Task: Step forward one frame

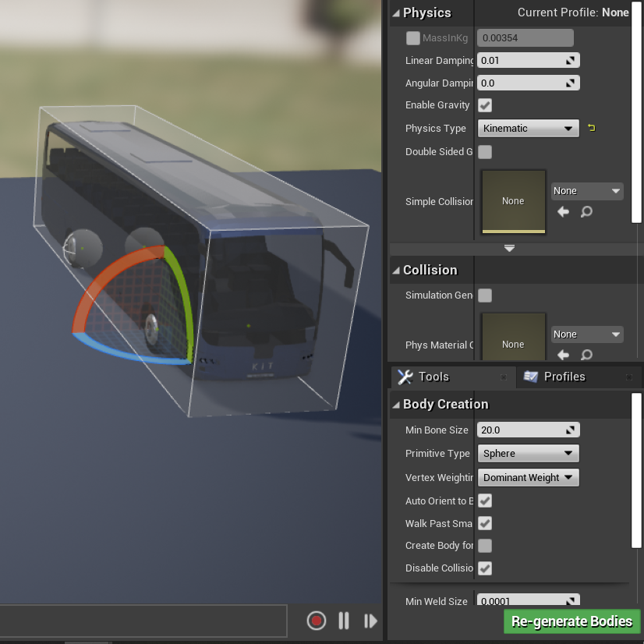Action: point(370,621)
